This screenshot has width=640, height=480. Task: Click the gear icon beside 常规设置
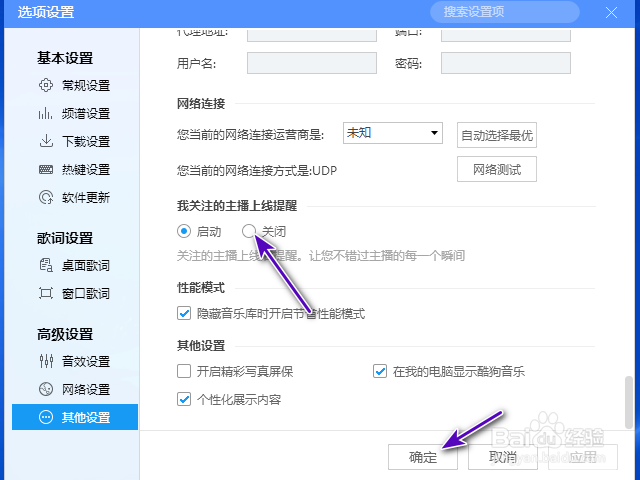[46, 85]
